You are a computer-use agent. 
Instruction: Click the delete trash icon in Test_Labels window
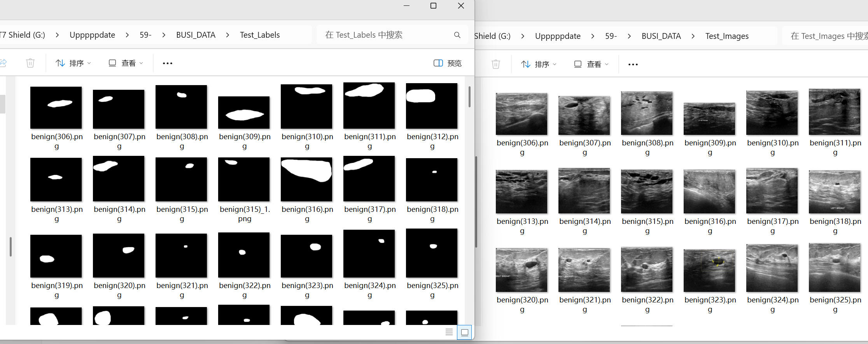30,63
